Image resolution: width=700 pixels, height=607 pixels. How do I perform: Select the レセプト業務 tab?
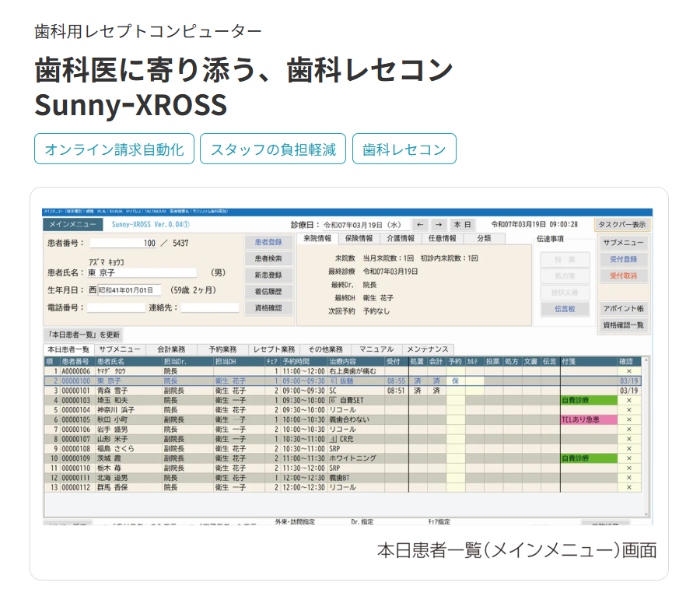[x=274, y=349]
